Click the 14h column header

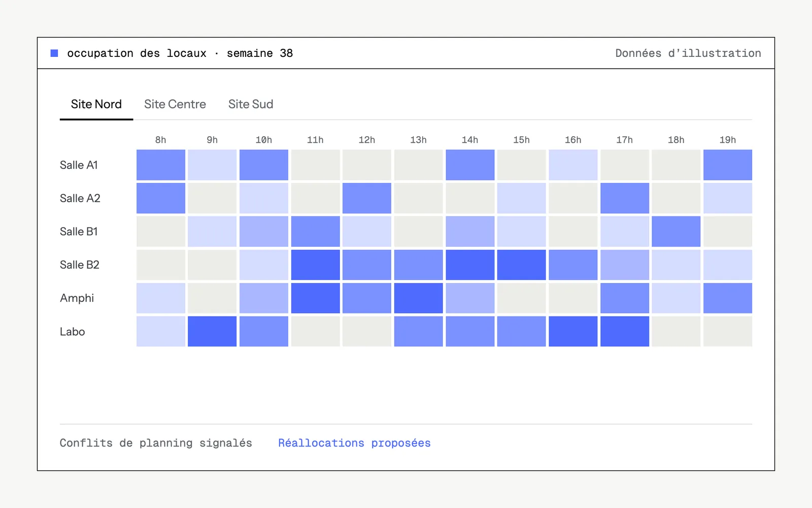(470, 140)
